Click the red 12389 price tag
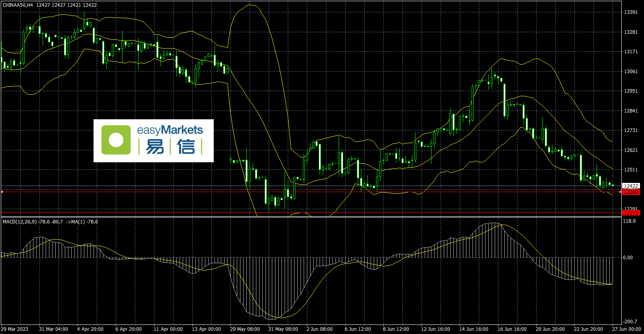The height and width of the screenshot is (334, 644). 631,192
